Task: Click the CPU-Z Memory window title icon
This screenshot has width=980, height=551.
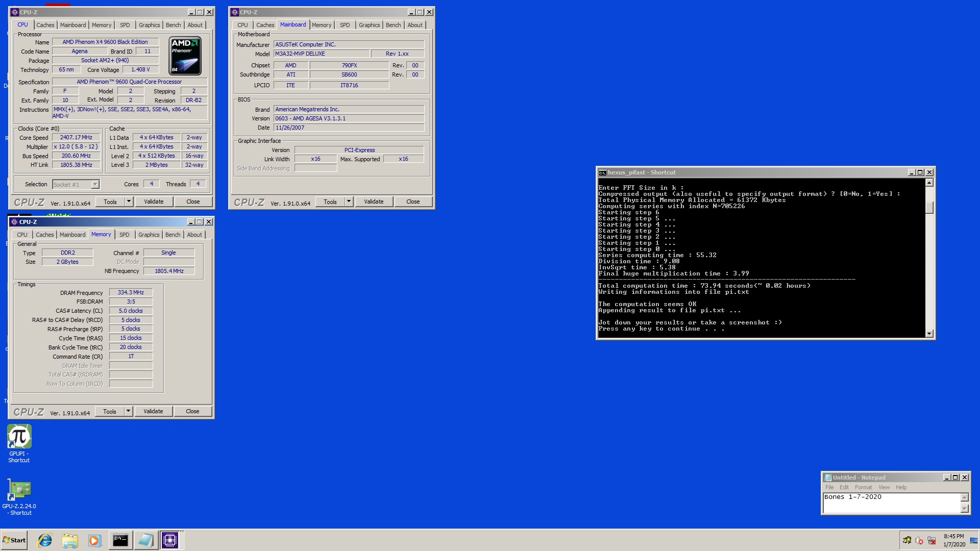Action: [14, 221]
